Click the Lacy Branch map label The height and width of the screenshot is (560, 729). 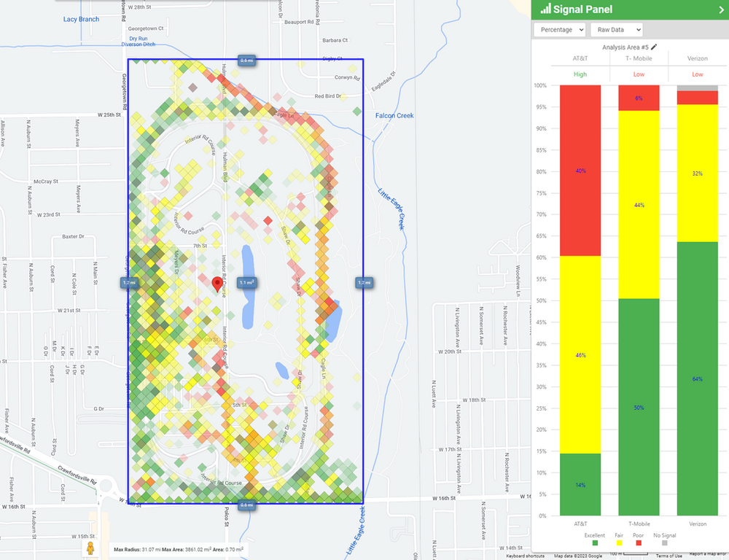(x=82, y=19)
